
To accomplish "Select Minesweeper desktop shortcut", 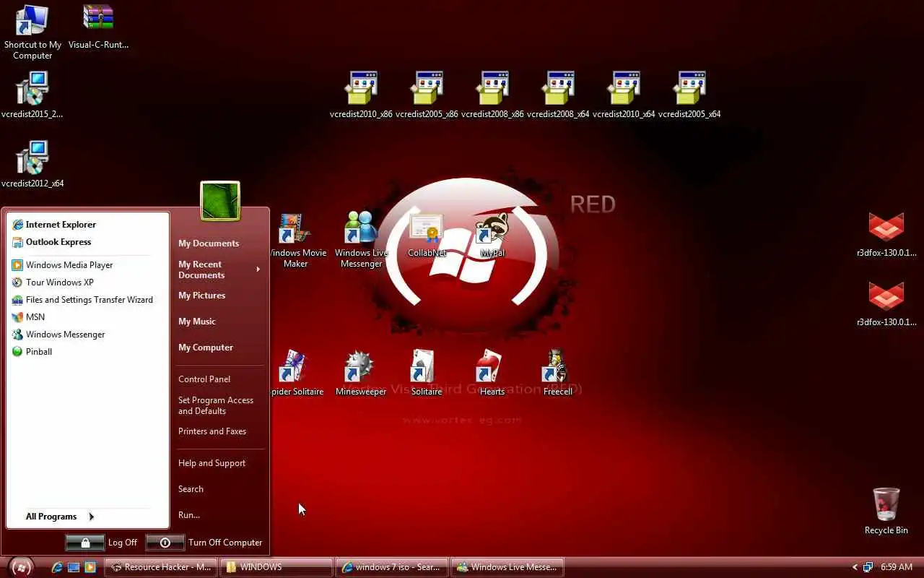I will 361,374.
